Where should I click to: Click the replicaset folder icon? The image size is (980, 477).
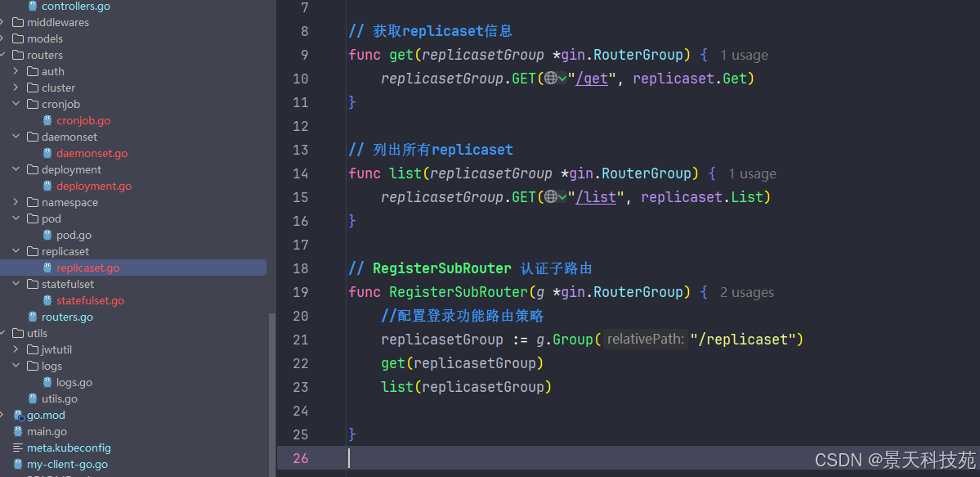pos(33,252)
